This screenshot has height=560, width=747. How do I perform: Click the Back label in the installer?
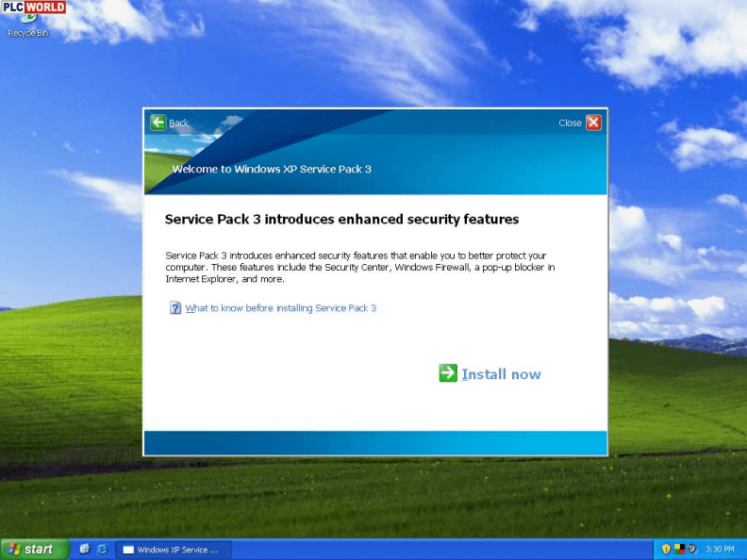pyautogui.click(x=178, y=123)
